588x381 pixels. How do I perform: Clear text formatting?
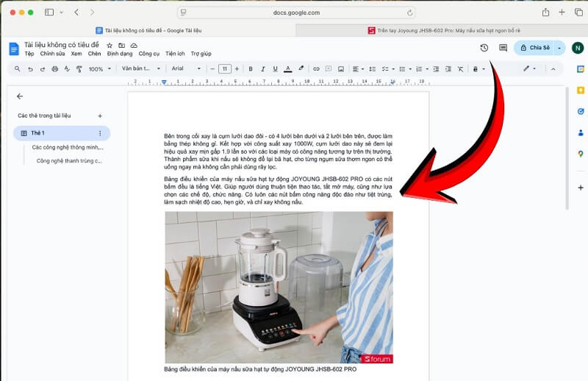pos(461,69)
